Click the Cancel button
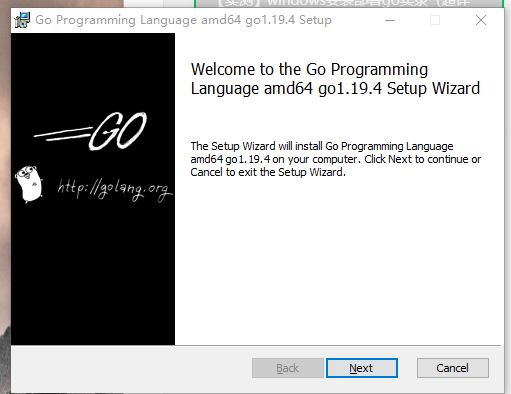The width and height of the screenshot is (511, 394). [453, 368]
